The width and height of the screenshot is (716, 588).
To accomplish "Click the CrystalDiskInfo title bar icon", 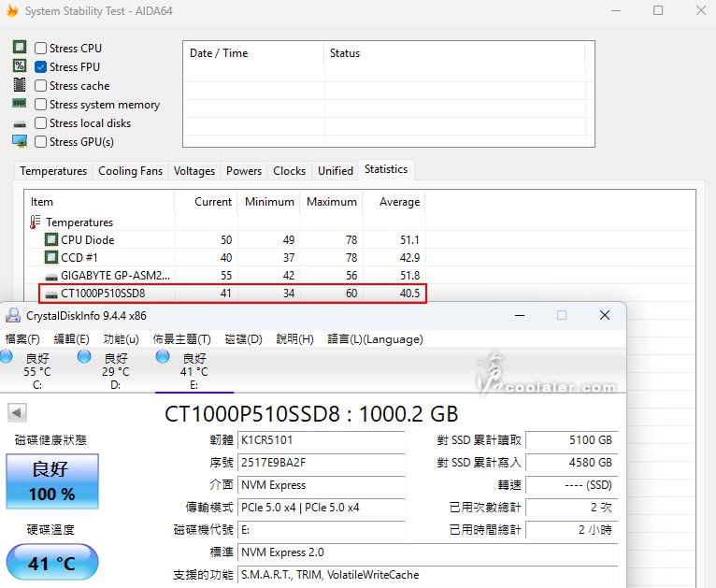I will point(13,315).
